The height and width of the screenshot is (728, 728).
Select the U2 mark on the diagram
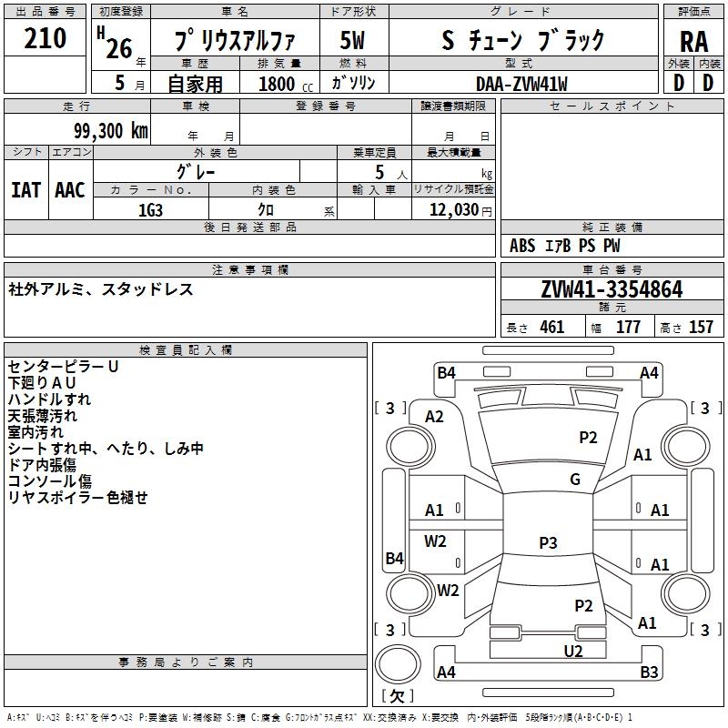pyautogui.click(x=573, y=651)
